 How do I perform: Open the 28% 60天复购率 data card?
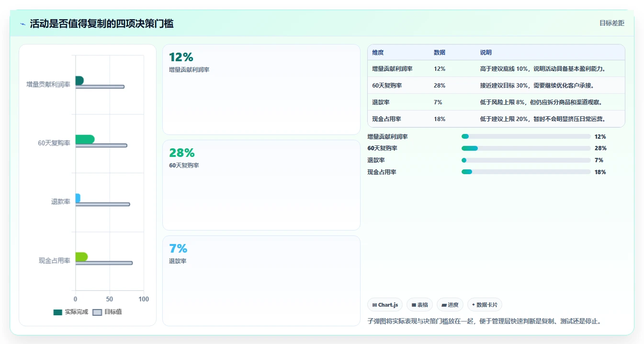[x=261, y=185]
